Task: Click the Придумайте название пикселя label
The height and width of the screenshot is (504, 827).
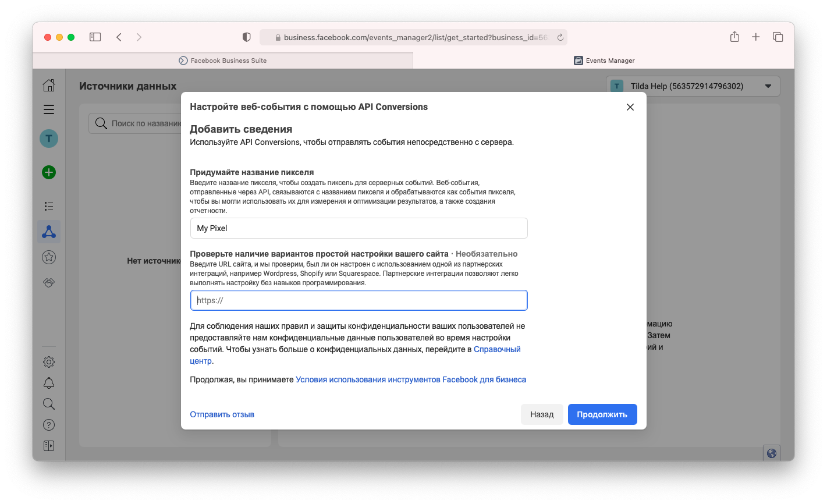Action: (x=252, y=172)
